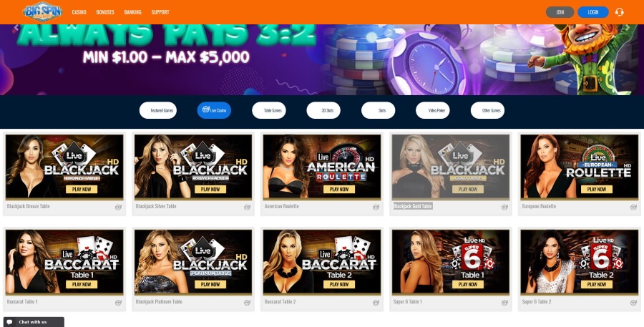Open the Blackjack Platinum Table thumbnail
Image resolution: width=644 pixels, height=327 pixels.
click(x=193, y=262)
